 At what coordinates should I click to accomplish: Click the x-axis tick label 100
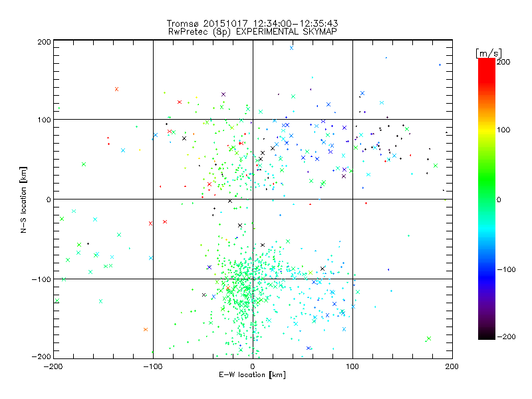coord(352,366)
